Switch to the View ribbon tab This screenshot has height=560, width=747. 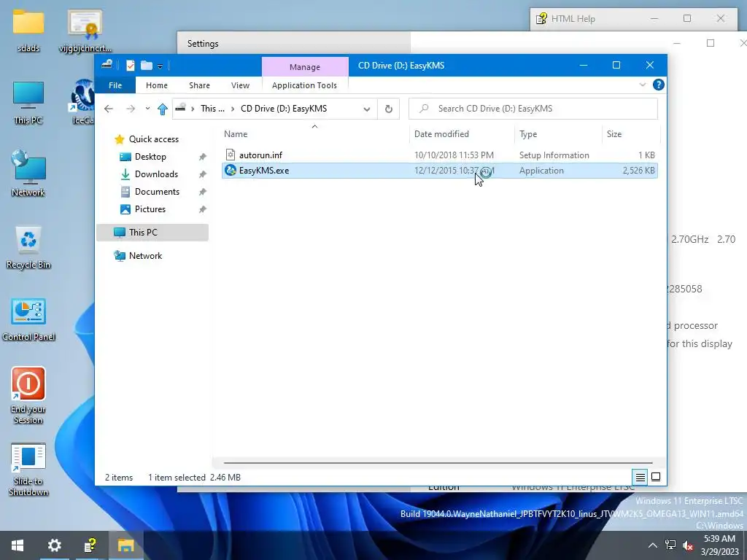click(x=240, y=85)
